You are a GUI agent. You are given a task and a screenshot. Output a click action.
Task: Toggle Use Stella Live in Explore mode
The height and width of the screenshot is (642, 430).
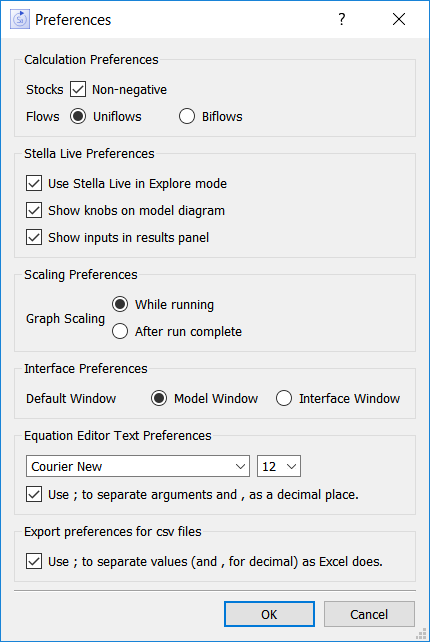click(34, 183)
